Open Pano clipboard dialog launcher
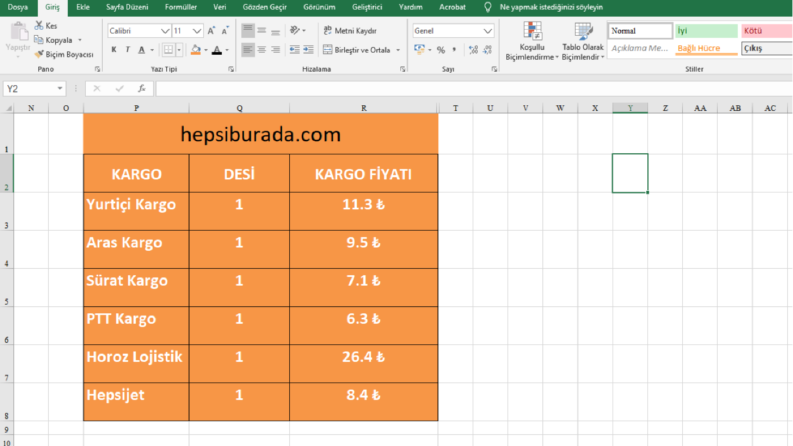793x446 pixels. click(x=97, y=69)
